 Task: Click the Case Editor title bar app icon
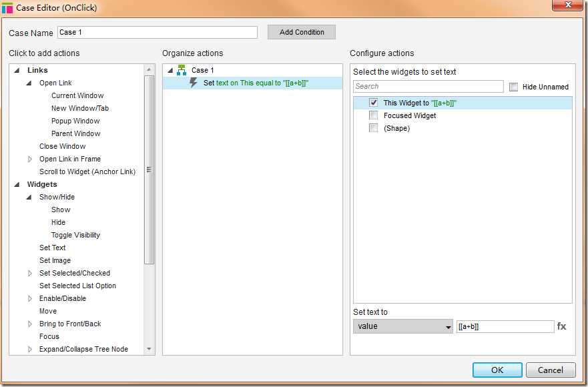point(7,7)
